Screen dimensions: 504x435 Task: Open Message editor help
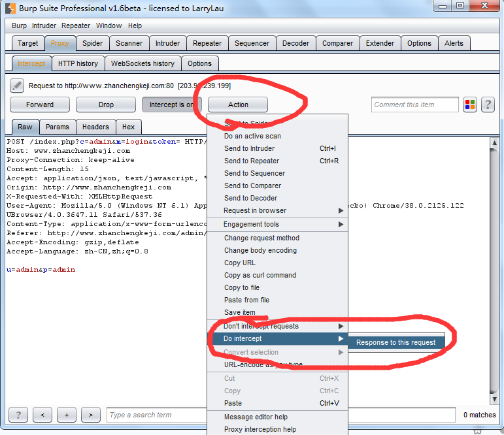278,417
